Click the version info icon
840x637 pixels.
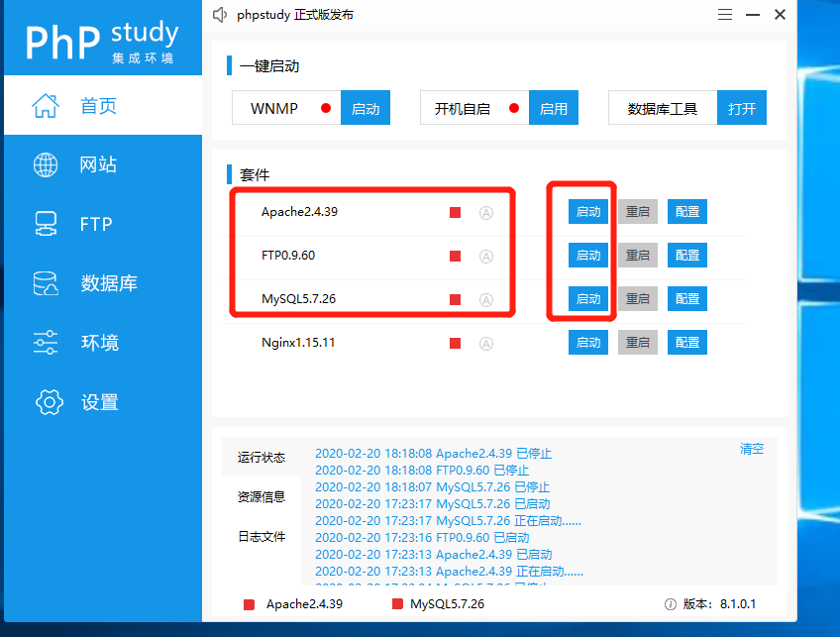671,604
